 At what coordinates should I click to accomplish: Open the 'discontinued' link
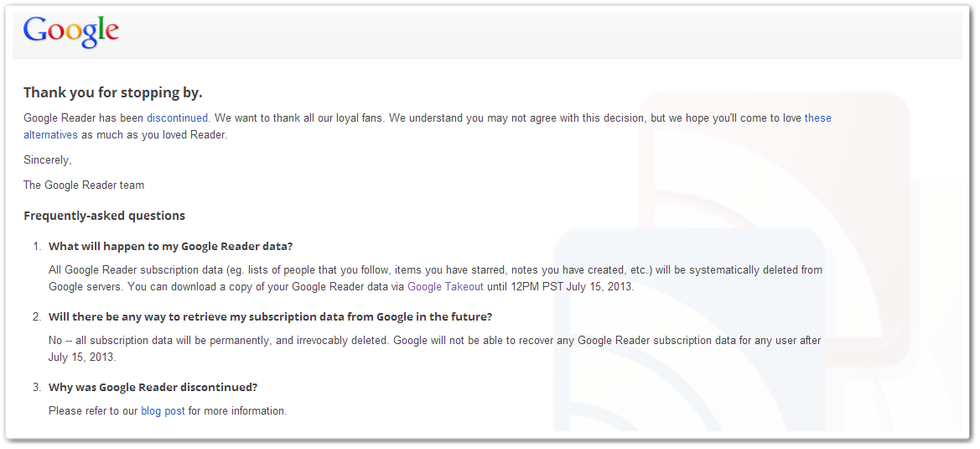[178, 117]
